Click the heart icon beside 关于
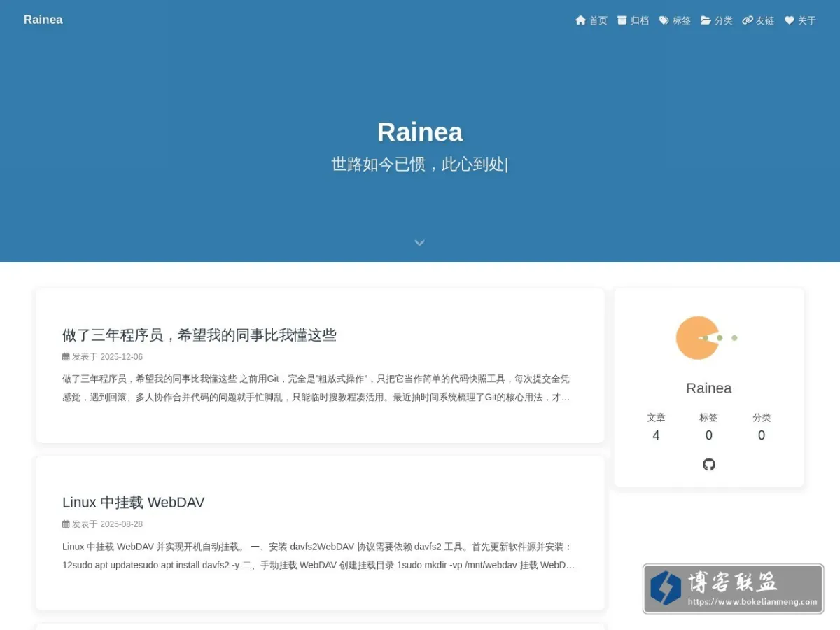840x630 pixels. [790, 20]
